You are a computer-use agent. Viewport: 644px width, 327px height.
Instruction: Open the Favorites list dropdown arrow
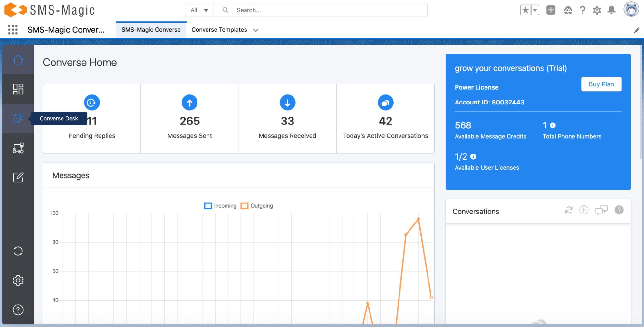(535, 10)
